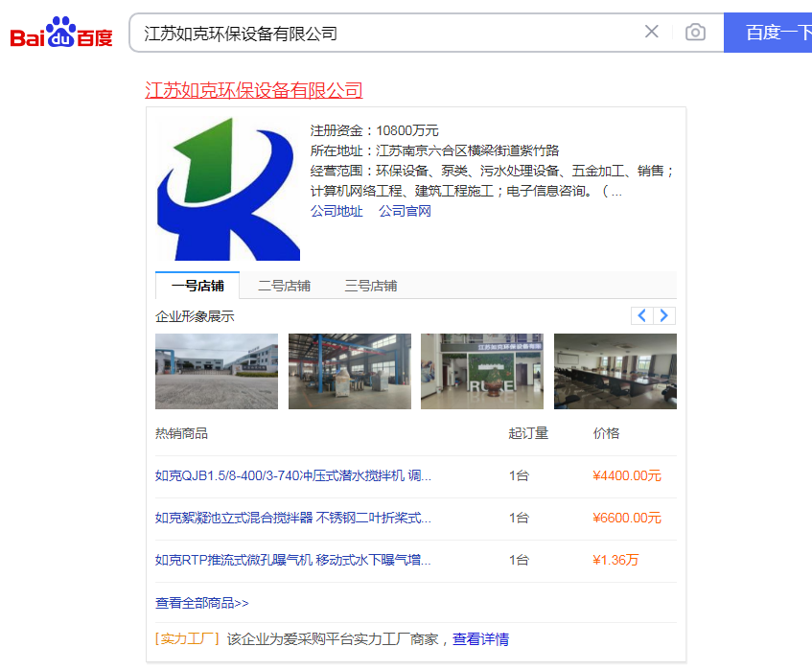Screen dimensions: 812x670
Task: Click the 注册资金：10800万元 text
Action: [375, 130]
